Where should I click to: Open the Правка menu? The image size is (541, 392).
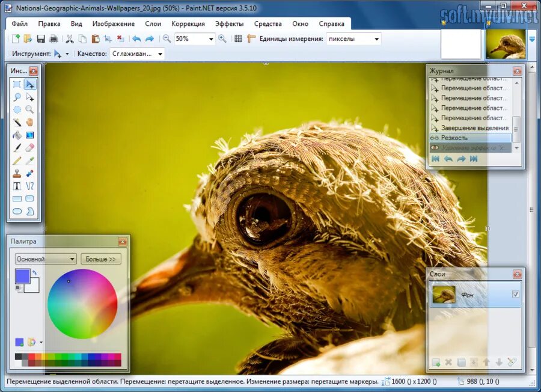pos(49,24)
